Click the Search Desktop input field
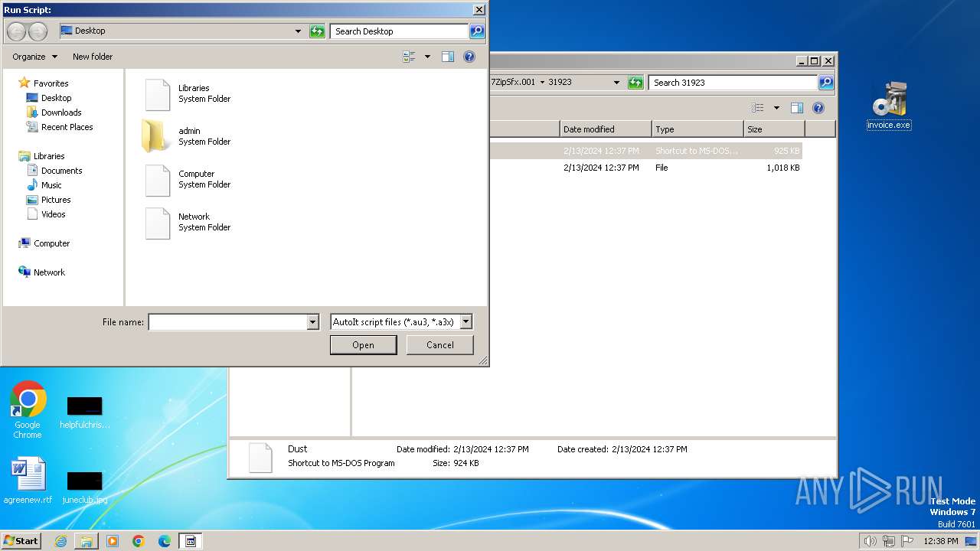The width and height of the screenshot is (980, 551). pyautogui.click(x=400, y=31)
